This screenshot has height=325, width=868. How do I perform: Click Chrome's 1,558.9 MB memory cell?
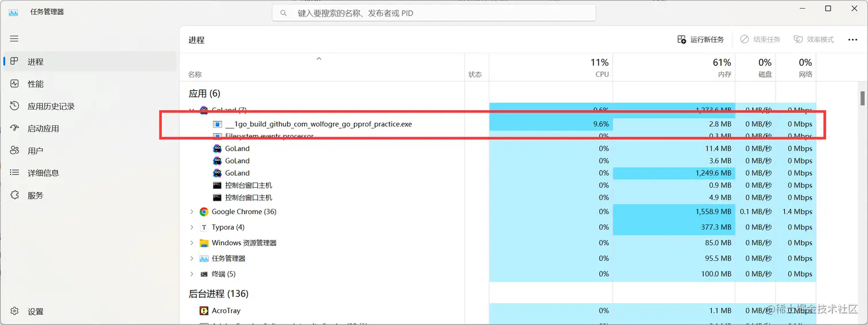674,212
